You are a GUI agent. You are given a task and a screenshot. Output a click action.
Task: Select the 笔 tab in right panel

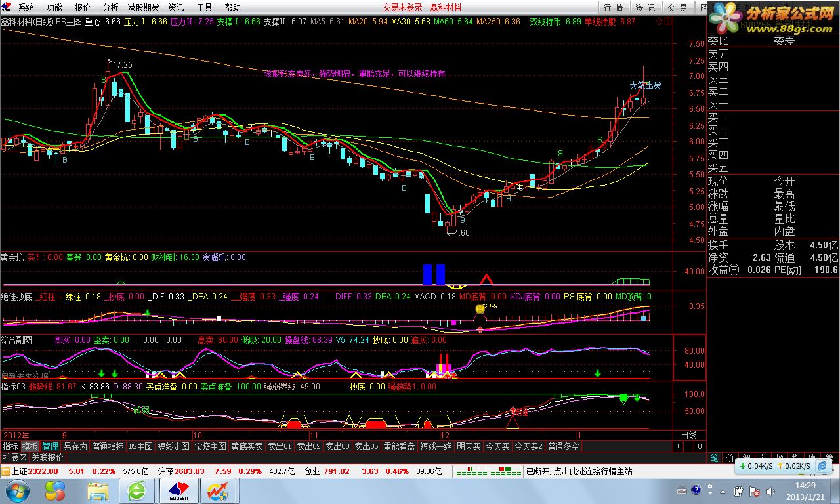tap(715, 457)
